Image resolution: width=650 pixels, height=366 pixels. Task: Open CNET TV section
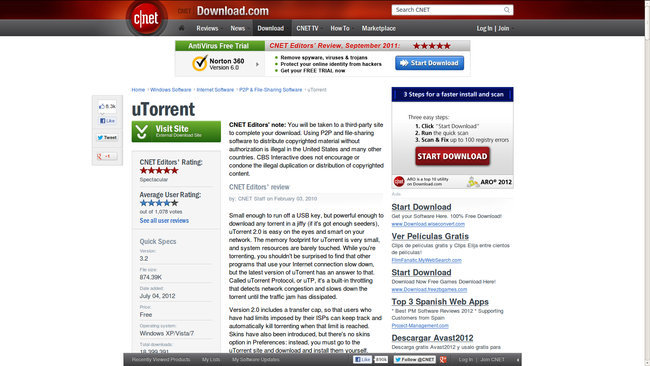click(x=307, y=28)
